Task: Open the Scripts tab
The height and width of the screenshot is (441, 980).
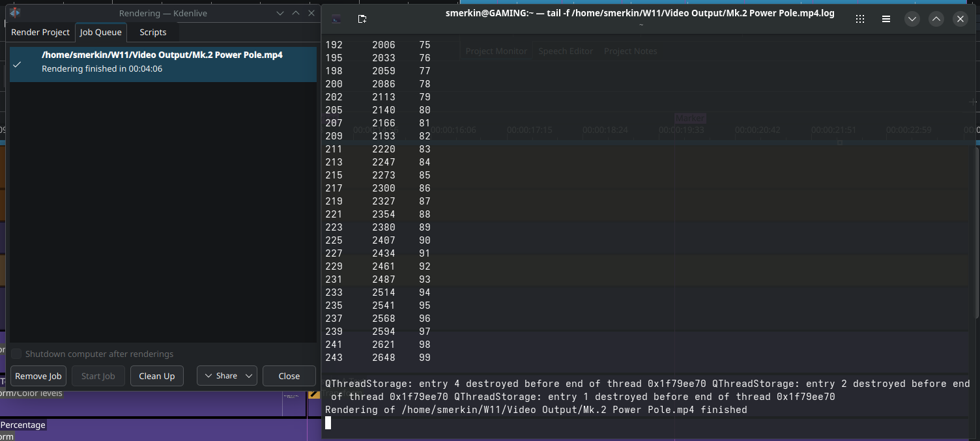Action: [x=153, y=32]
